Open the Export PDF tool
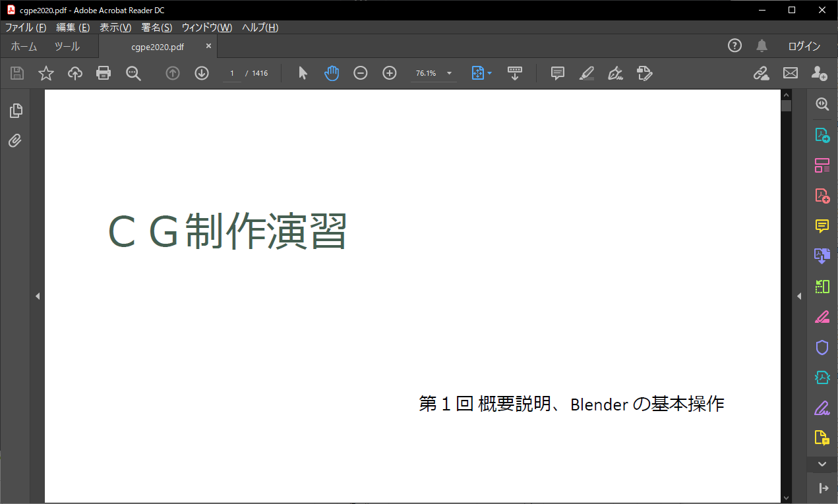838x504 pixels. [822, 134]
